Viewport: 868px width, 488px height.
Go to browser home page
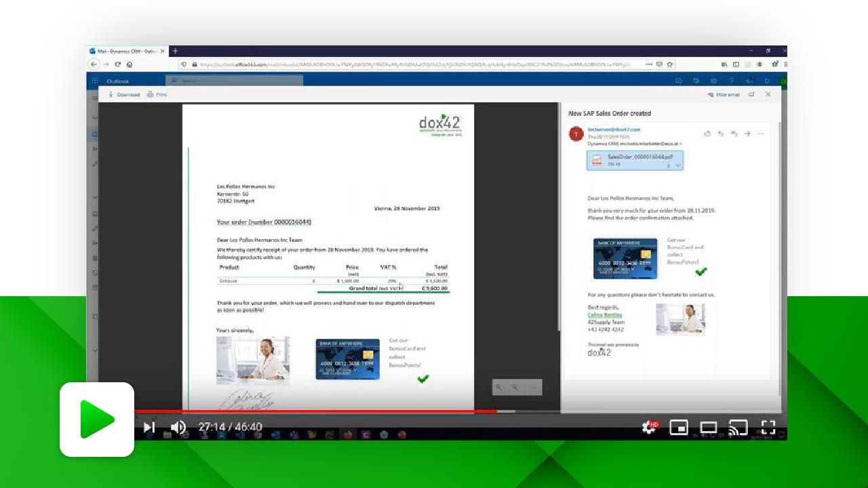point(130,64)
